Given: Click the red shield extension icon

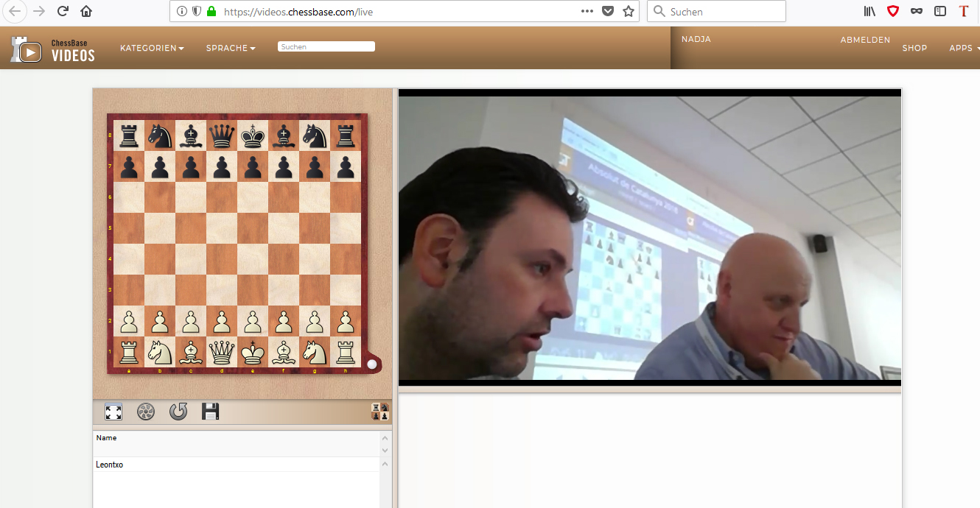Looking at the screenshot, I should (893, 11).
